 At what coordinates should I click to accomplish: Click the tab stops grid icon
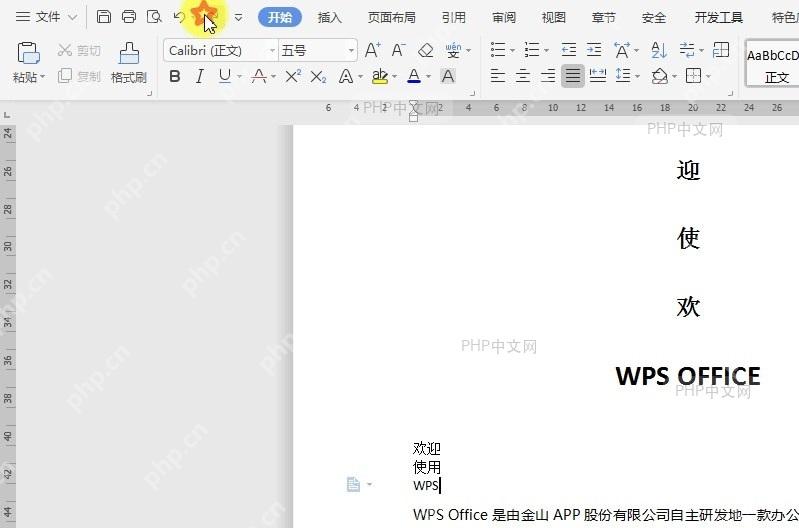click(x=721, y=50)
